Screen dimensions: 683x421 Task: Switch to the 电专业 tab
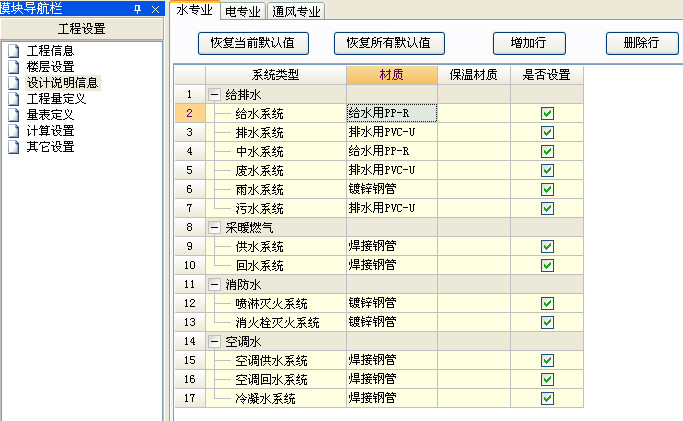[x=243, y=11]
